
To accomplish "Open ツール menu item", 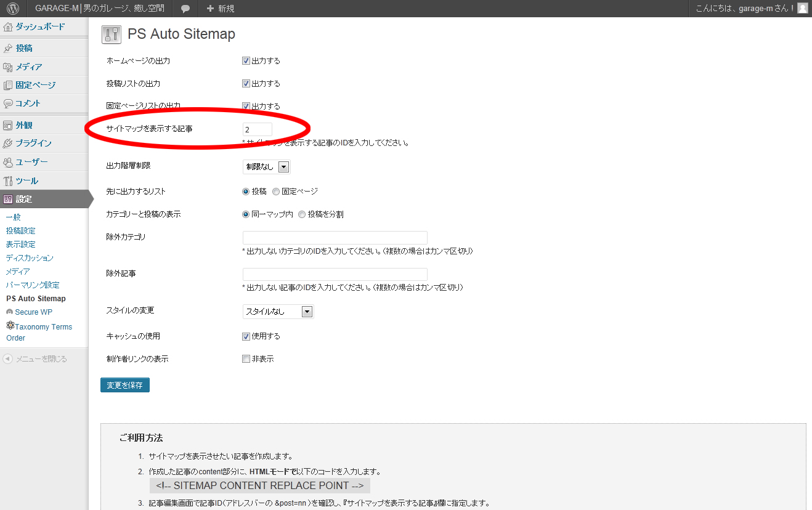I will tap(26, 180).
